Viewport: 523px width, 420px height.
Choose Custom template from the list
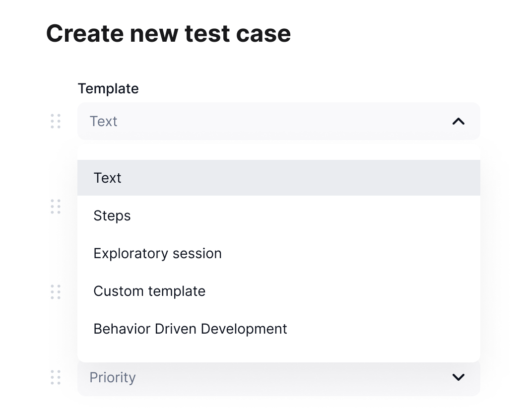point(278,291)
